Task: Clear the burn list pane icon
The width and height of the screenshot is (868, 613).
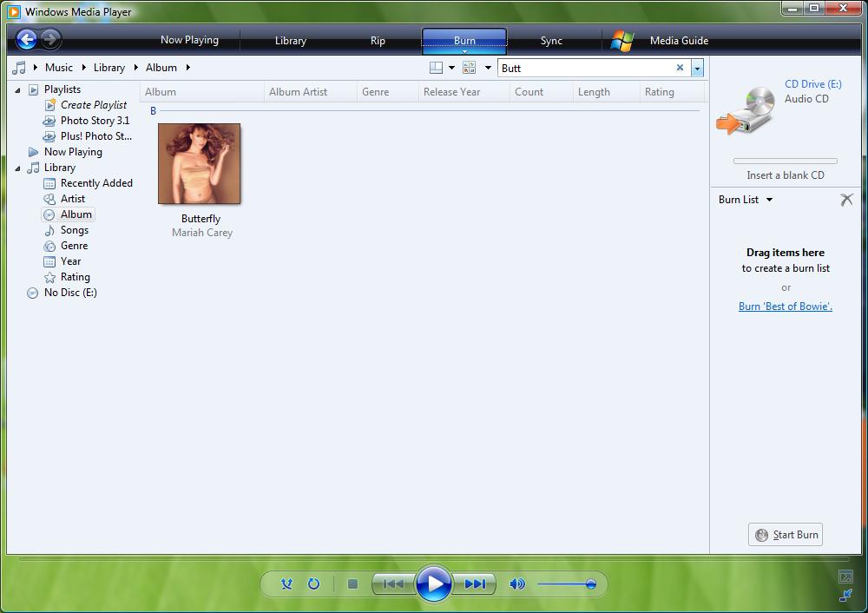Action: 846,200
